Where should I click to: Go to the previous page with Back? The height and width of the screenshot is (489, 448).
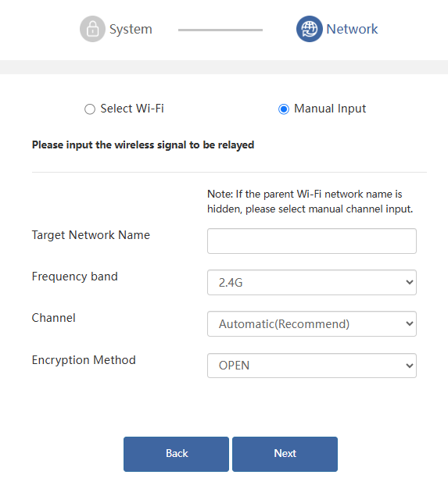176,454
